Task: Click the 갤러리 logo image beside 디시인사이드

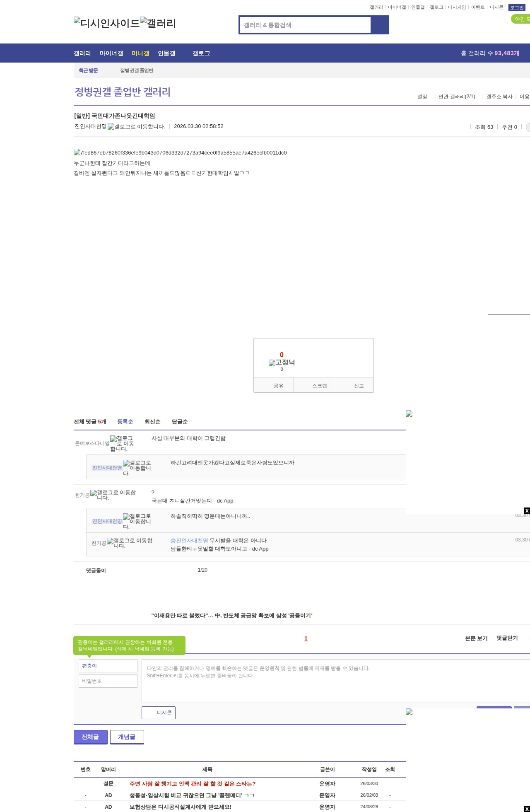Action: point(158,23)
